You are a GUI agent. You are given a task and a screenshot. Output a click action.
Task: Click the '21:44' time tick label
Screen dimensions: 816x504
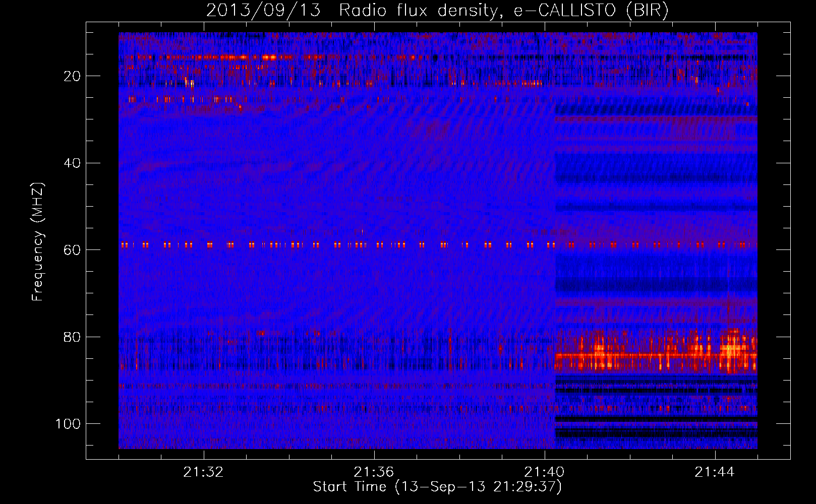point(715,472)
